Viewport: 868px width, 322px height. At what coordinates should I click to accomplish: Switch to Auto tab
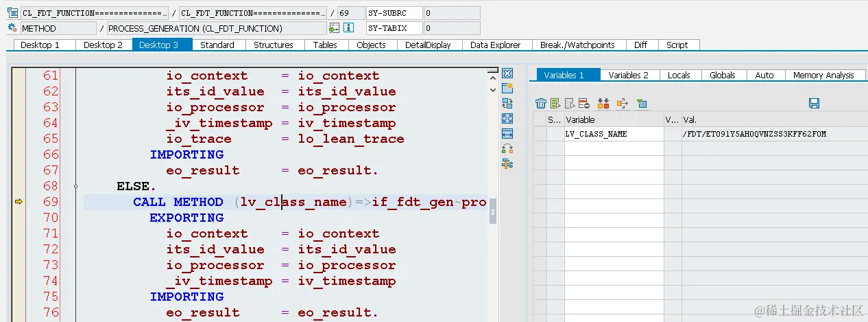(x=764, y=75)
